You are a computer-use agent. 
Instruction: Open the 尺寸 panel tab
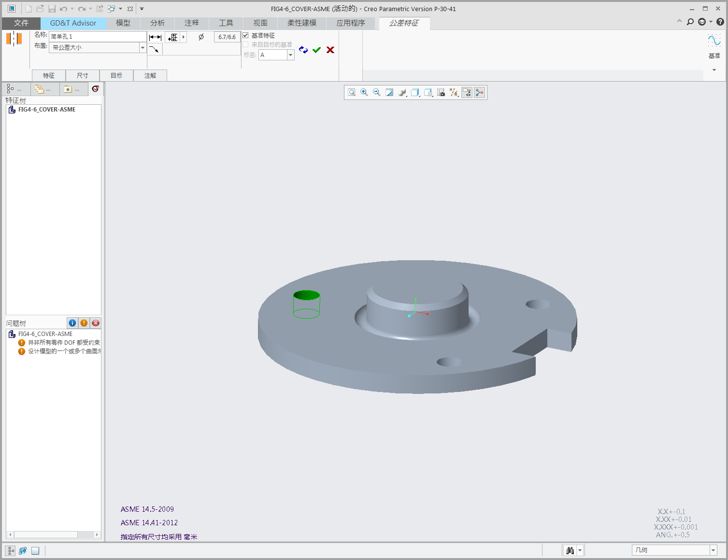(x=83, y=76)
